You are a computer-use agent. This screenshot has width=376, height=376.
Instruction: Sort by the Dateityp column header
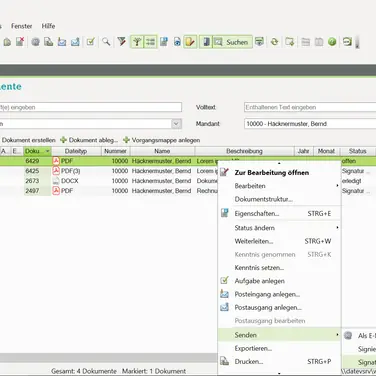click(x=76, y=151)
